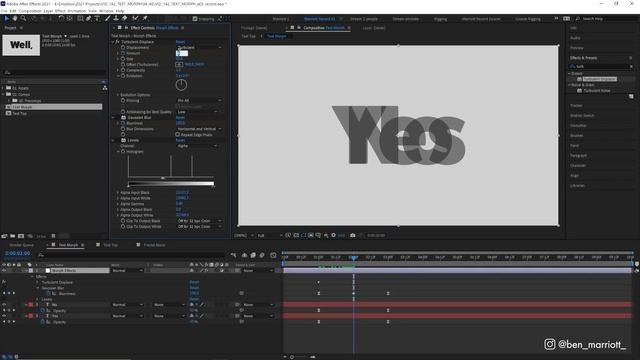Open viewer resolution Full dropdown
The height and width of the screenshot is (360, 640).
click(269, 236)
